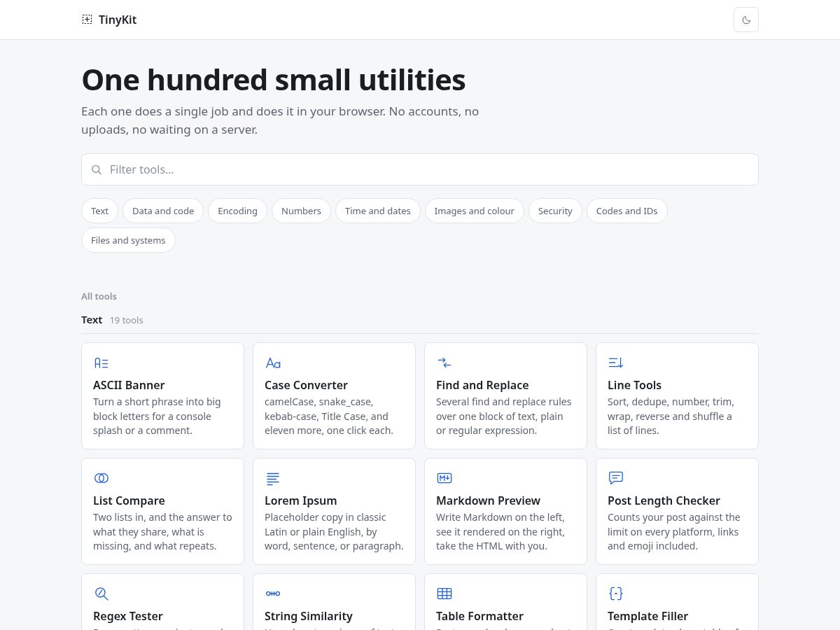840x630 pixels.
Task: Click the Text section heading above cards
Action: 92,320
